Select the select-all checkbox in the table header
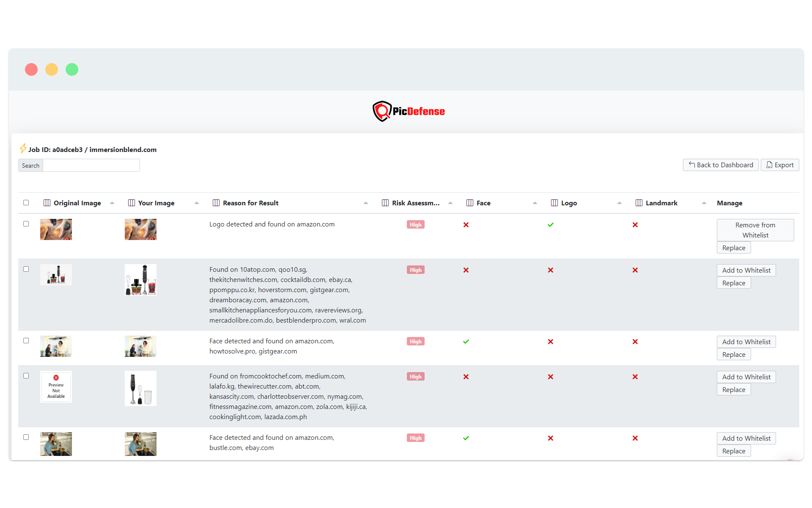This screenshot has width=812, height=508. point(26,203)
